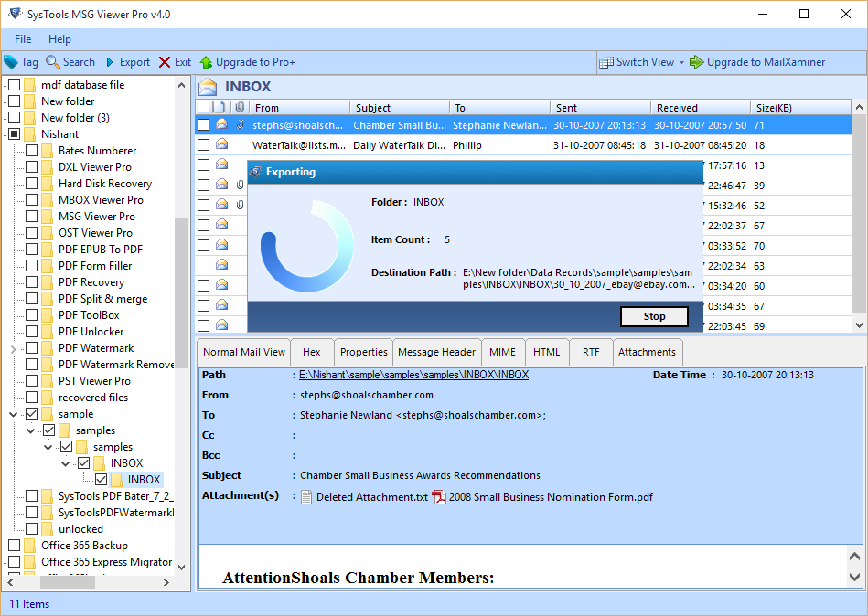Viewport: 868px width, 616px height.
Task: Open the Search tool
Action: pyautogui.click(x=70, y=62)
